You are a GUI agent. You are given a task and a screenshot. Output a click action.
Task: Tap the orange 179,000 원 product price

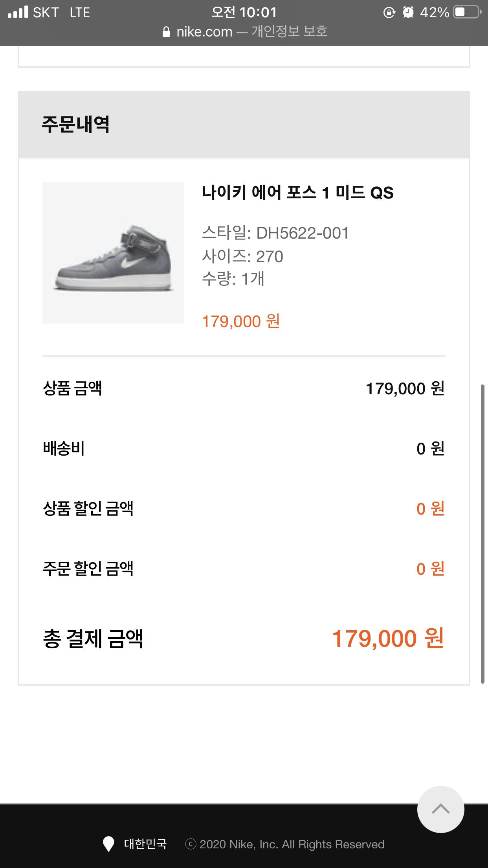pos(241,322)
